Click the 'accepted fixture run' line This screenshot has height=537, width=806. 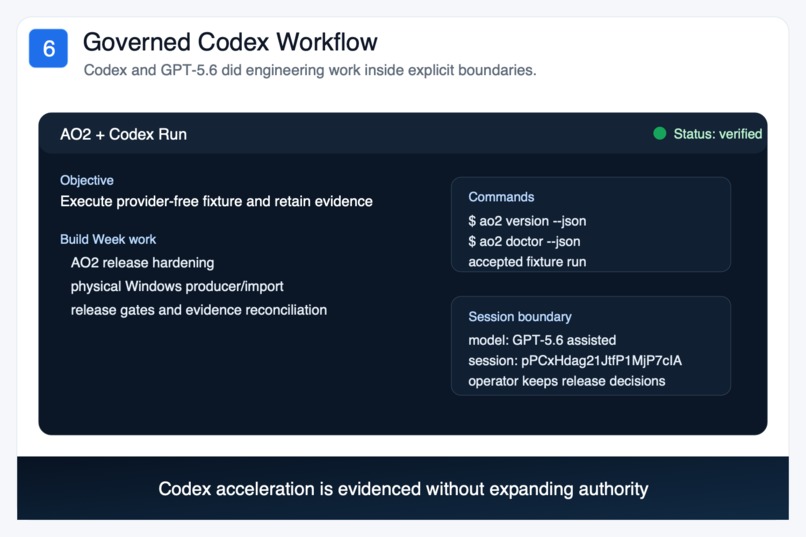point(527,262)
